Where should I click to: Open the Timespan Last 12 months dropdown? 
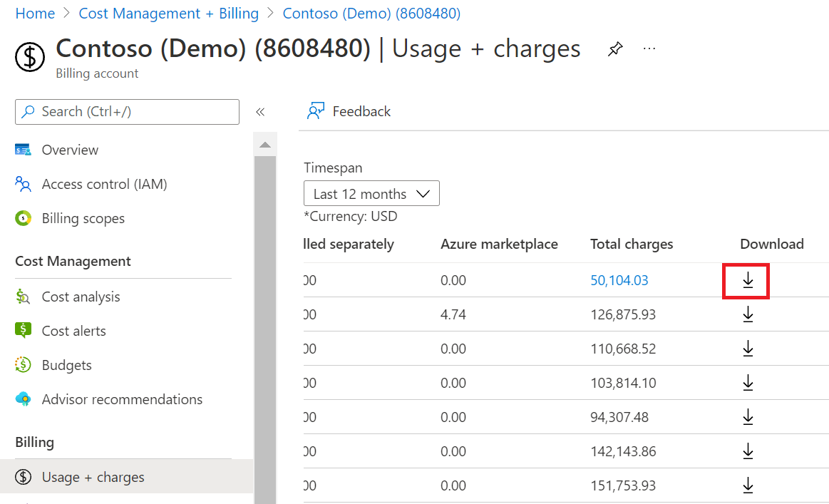click(371, 194)
